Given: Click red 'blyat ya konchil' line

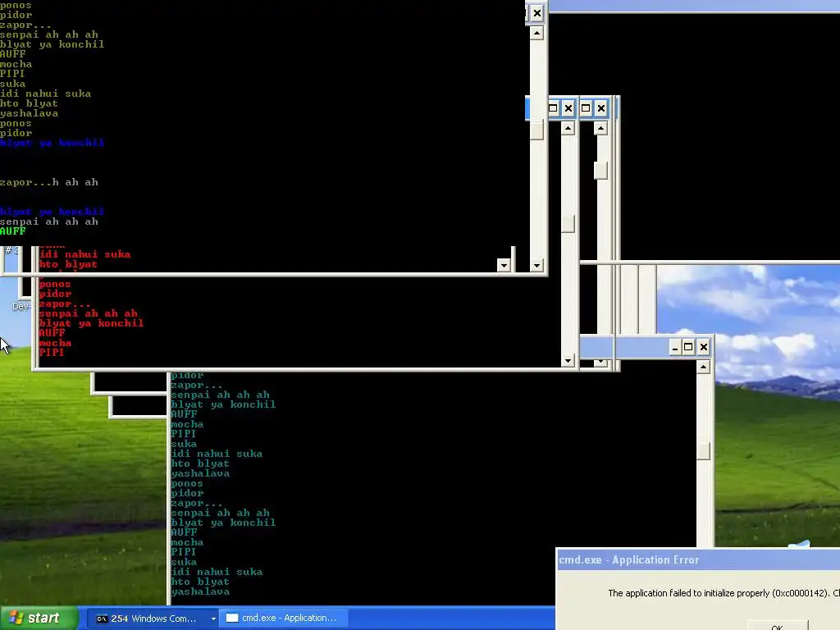Looking at the screenshot, I should coord(91,323).
